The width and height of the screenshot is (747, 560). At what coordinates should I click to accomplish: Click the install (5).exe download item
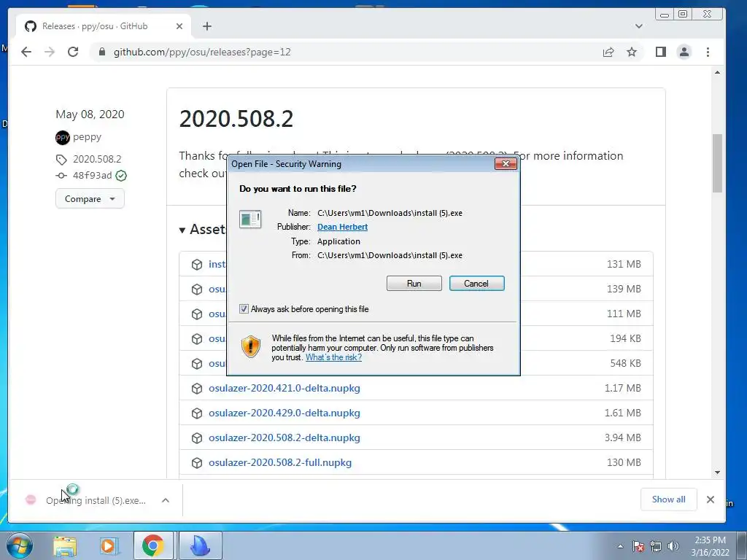tap(96, 500)
